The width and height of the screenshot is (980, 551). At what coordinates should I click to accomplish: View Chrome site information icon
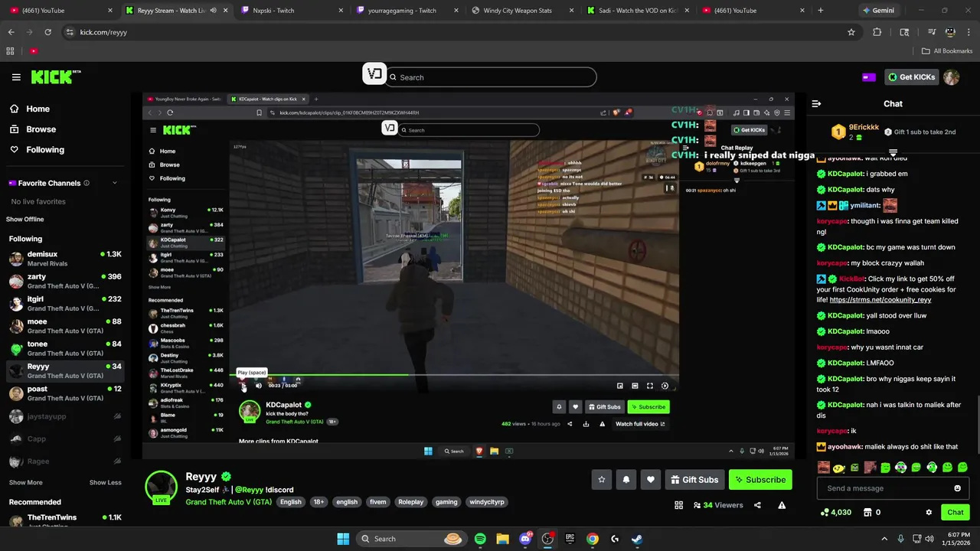click(70, 32)
